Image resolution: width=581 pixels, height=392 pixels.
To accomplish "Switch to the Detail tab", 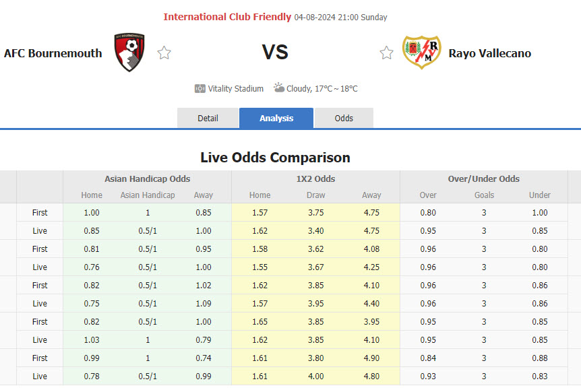I will tap(208, 118).
